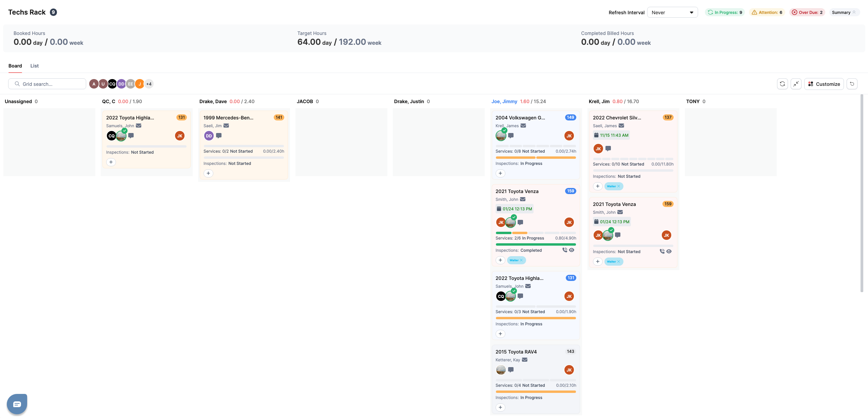
Task: Toggle eye icon on Krell's Toyota Venza card
Action: pos(669,251)
